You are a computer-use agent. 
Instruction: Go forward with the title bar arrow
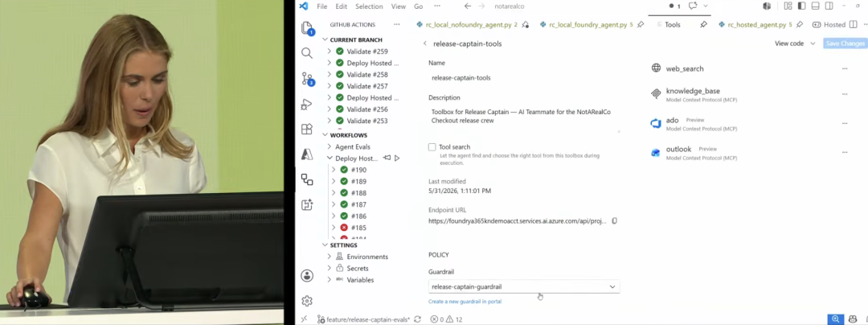481,6
